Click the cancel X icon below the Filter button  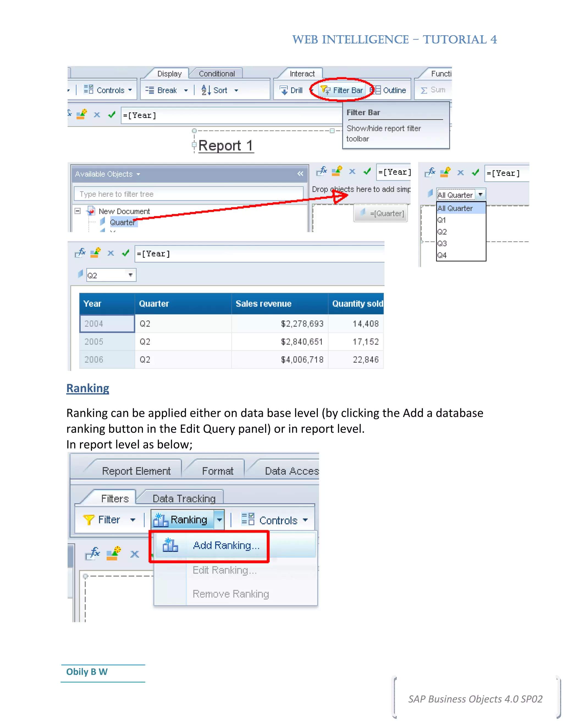135,554
